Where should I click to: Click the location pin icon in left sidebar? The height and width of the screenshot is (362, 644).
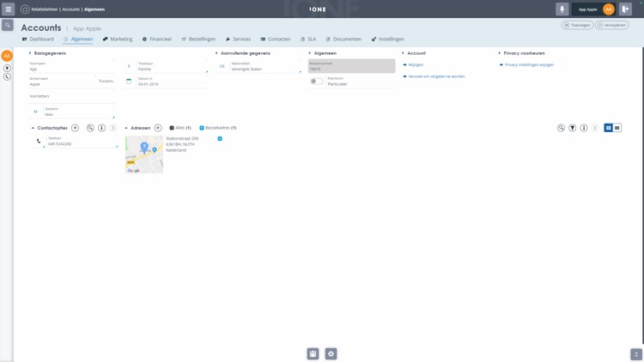click(x=7, y=68)
